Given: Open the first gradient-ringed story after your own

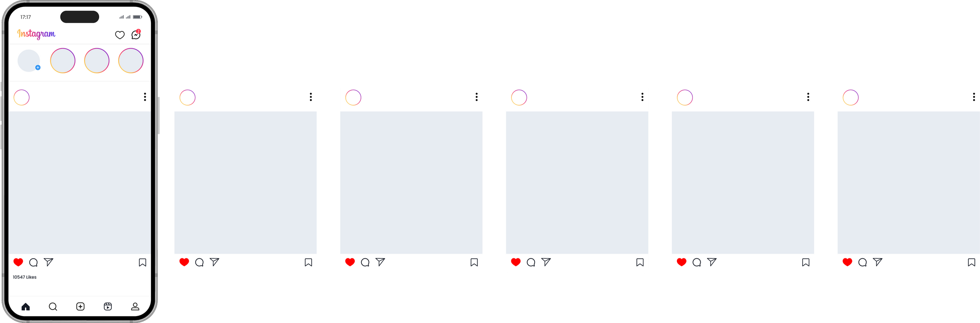Looking at the screenshot, I should [63, 61].
